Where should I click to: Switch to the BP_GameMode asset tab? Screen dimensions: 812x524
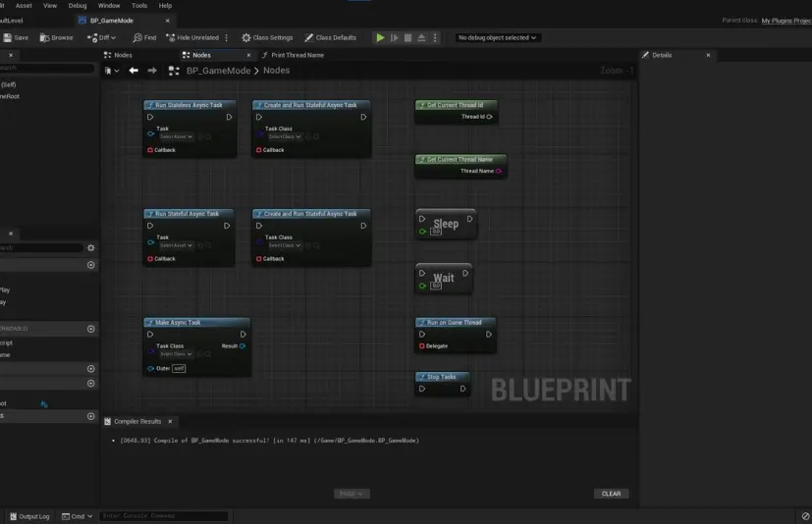click(111, 21)
